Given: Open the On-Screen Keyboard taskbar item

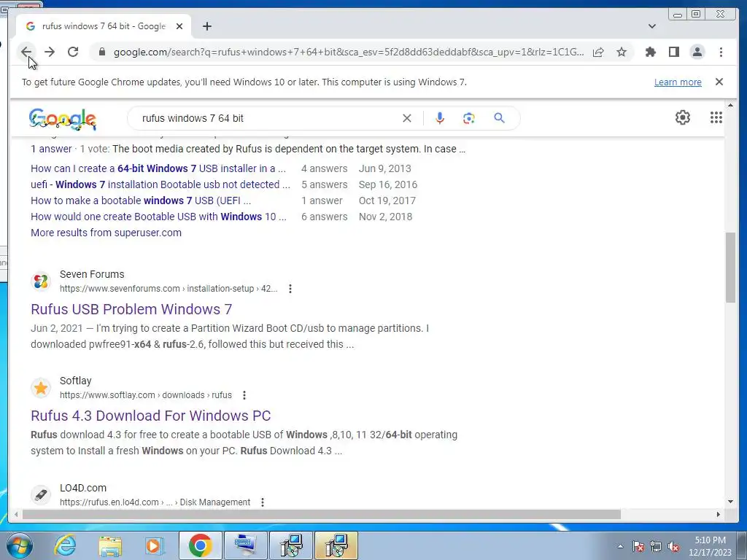Looking at the screenshot, I should click(x=246, y=545).
